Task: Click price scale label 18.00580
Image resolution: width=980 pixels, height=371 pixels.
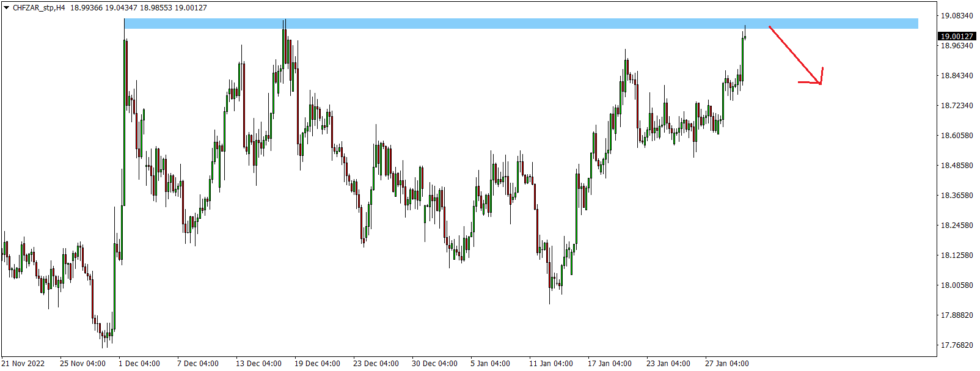Action: tap(957, 285)
